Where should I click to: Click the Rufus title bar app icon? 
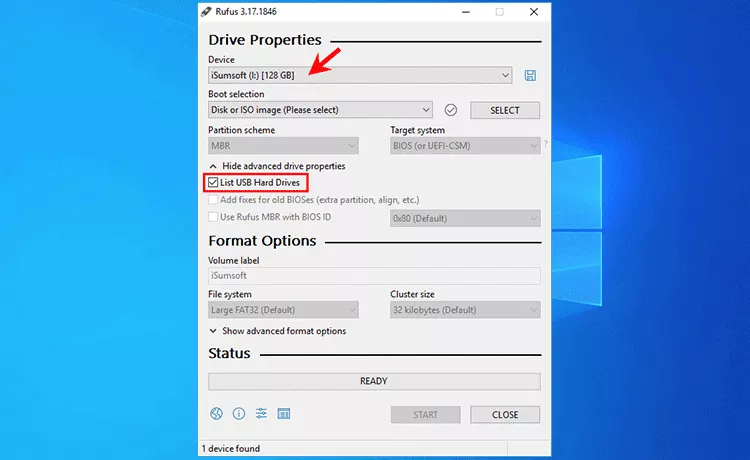[206, 11]
